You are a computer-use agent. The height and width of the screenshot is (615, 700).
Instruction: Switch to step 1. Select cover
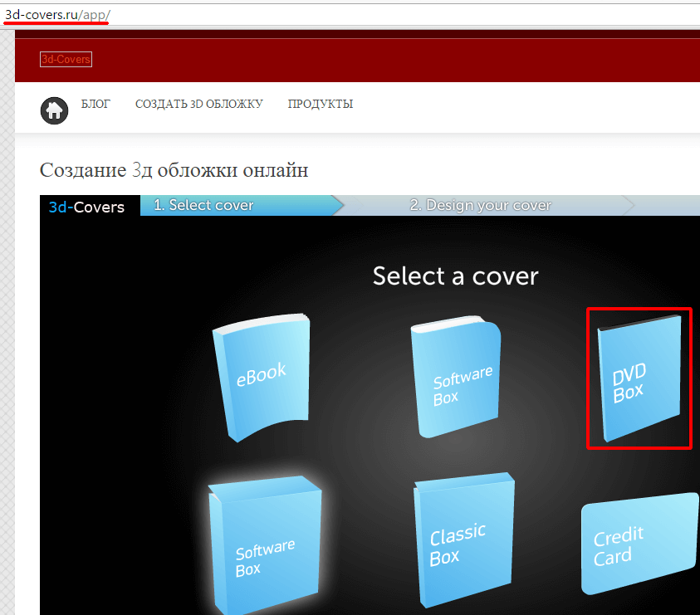(x=203, y=205)
